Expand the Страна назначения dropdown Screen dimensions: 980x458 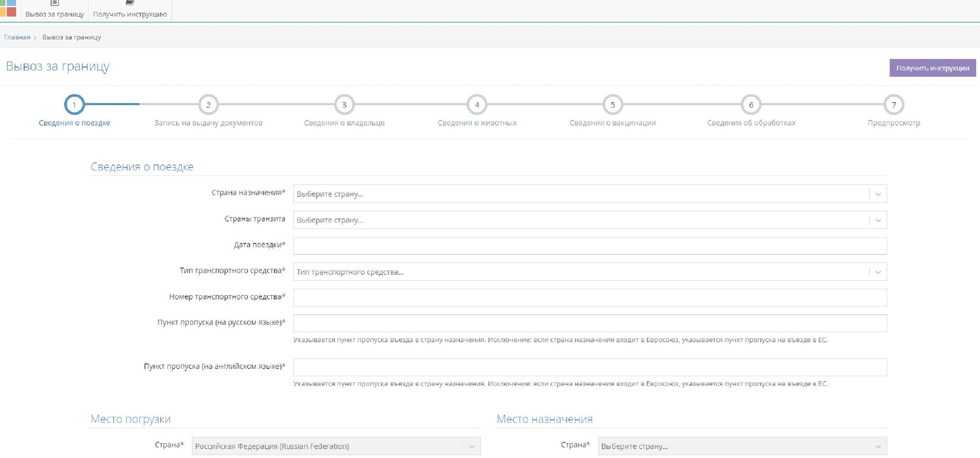[x=878, y=194]
